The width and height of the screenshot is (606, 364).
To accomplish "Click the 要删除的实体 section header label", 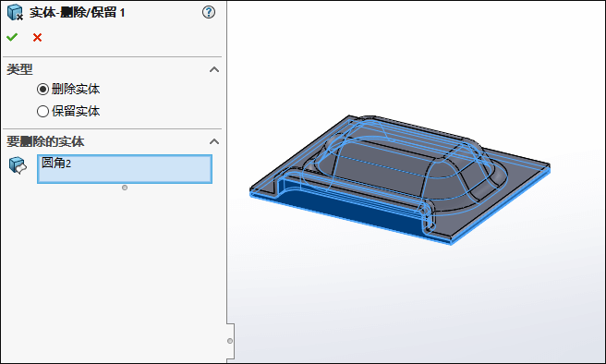I will click(45, 141).
